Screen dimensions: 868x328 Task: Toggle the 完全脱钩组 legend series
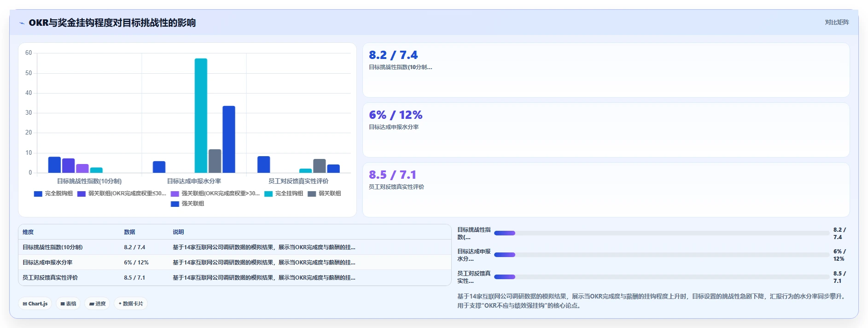(x=53, y=193)
